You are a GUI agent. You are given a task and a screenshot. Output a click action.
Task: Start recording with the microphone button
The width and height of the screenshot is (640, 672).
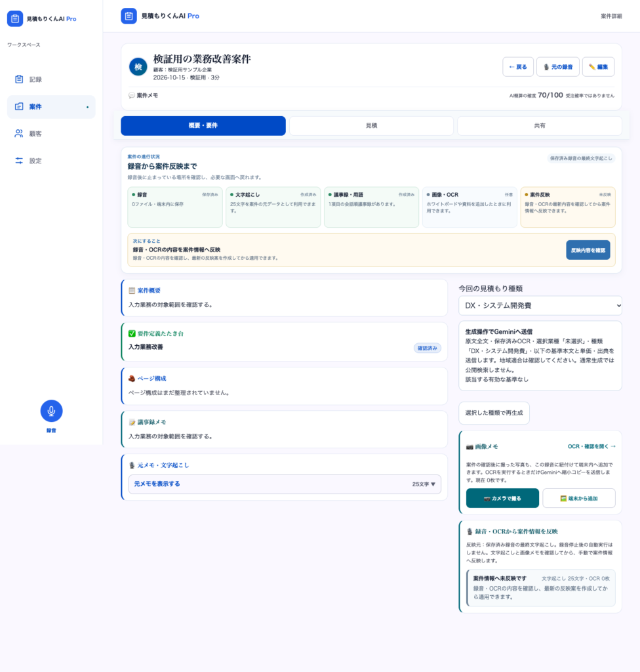51,411
